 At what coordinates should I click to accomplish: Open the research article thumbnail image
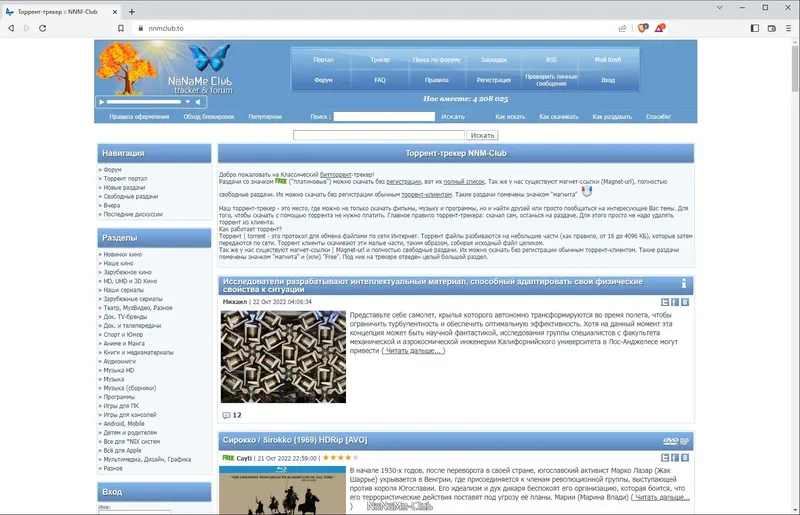[x=283, y=357]
